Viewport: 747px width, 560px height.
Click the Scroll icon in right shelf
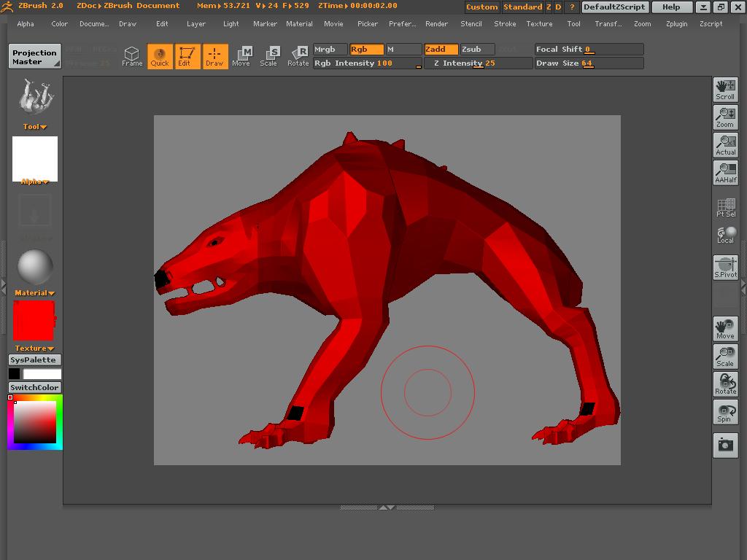pyautogui.click(x=725, y=90)
